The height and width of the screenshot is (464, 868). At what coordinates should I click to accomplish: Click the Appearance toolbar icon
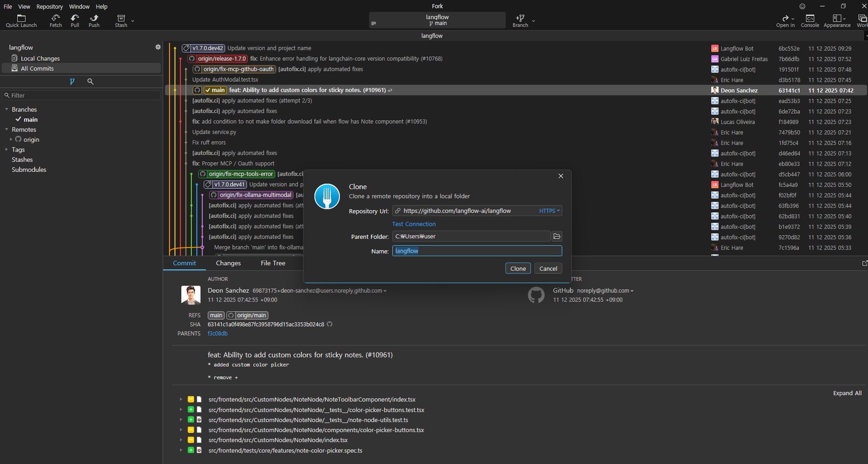point(837,21)
